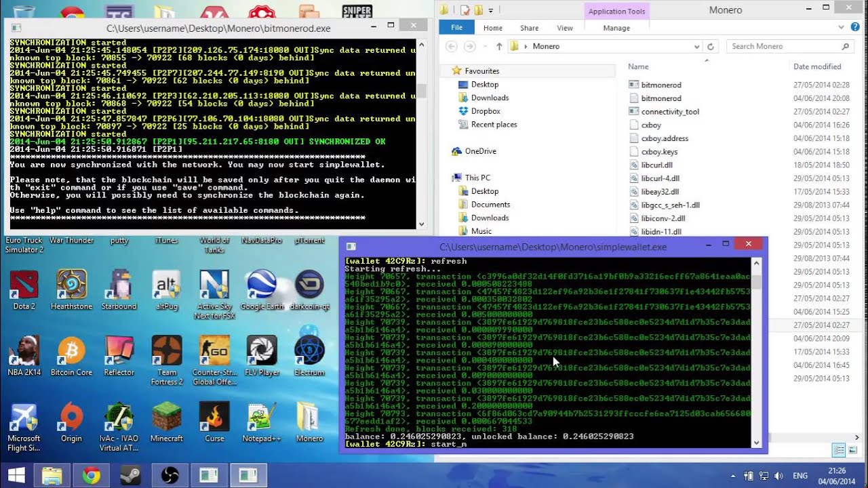This screenshot has height=488, width=868.
Task: Select the Notepad++ desktop icon
Action: 262,422
